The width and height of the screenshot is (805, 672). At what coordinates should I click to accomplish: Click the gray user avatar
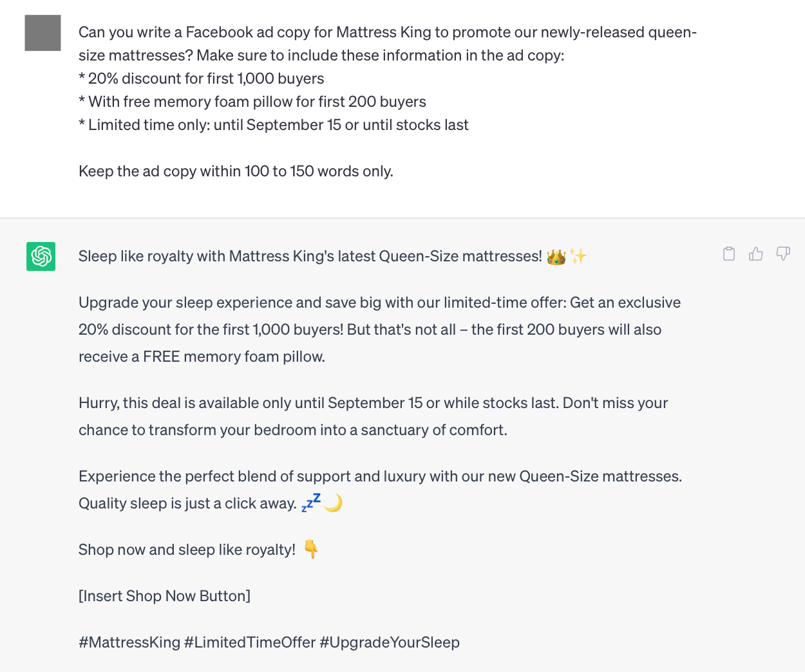coord(43,33)
